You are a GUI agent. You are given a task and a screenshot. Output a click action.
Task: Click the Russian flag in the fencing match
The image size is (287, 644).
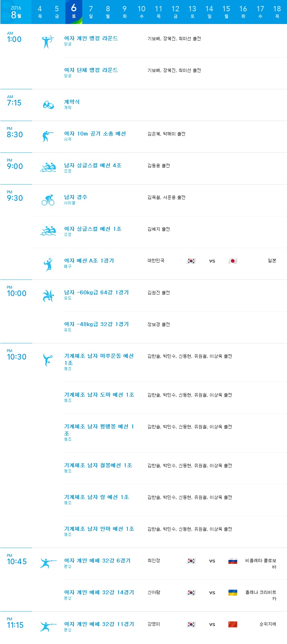[233, 561]
